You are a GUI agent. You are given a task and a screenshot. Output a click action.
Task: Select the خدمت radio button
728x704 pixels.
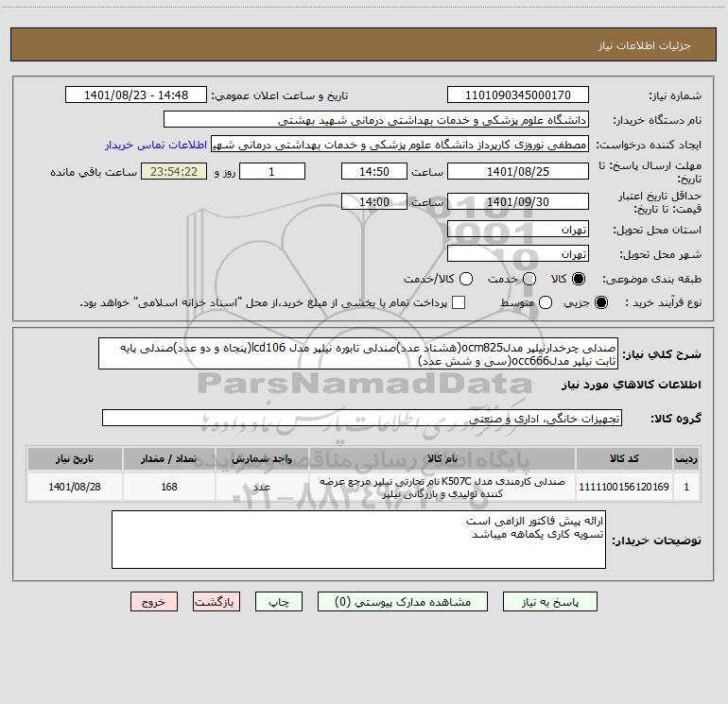[529, 279]
